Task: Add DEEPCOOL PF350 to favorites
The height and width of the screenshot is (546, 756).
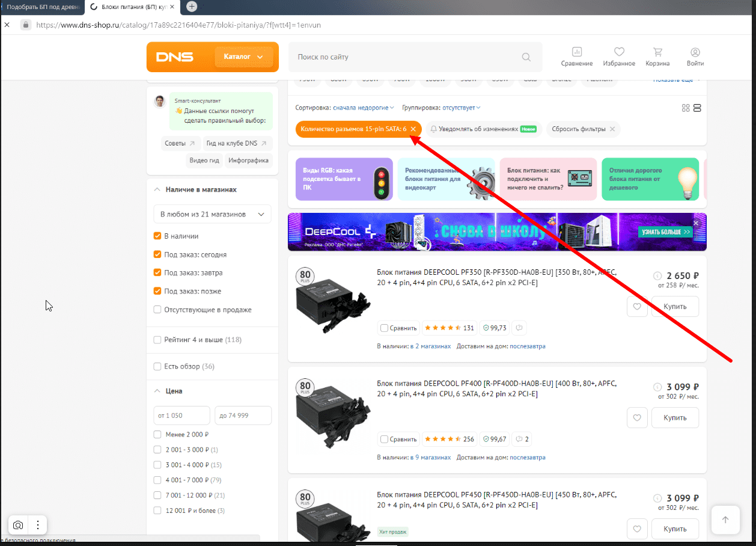Action: click(x=637, y=306)
